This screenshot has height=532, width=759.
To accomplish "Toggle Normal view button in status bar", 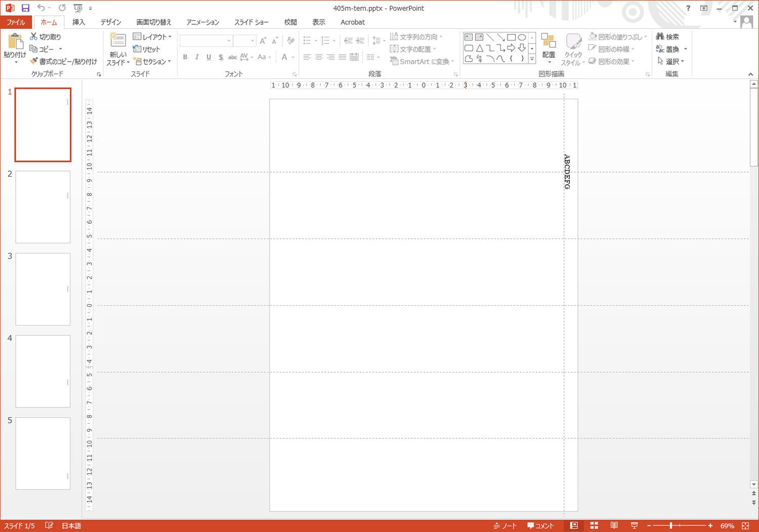I will click(x=574, y=526).
